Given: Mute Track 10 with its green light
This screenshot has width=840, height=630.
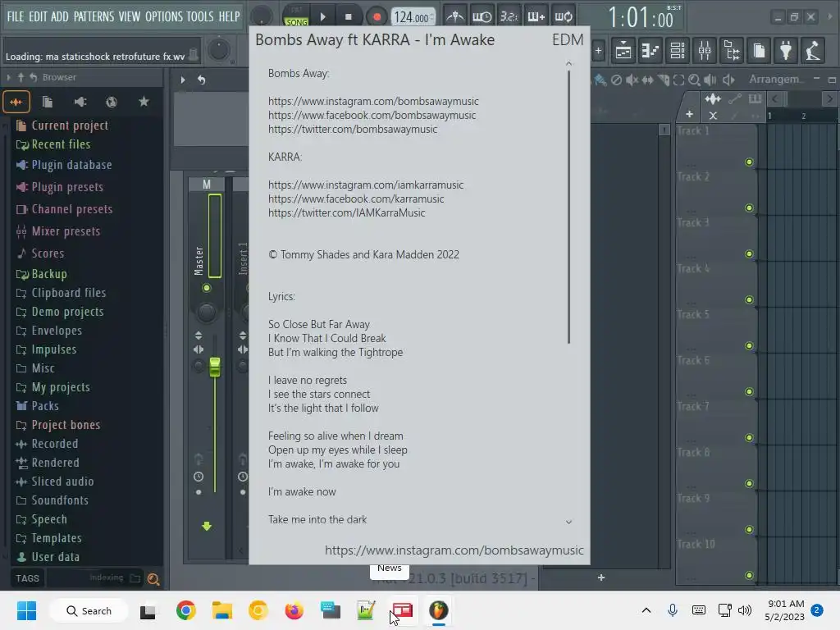Looking at the screenshot, I should pyautogui.click(x=749, y=576).
